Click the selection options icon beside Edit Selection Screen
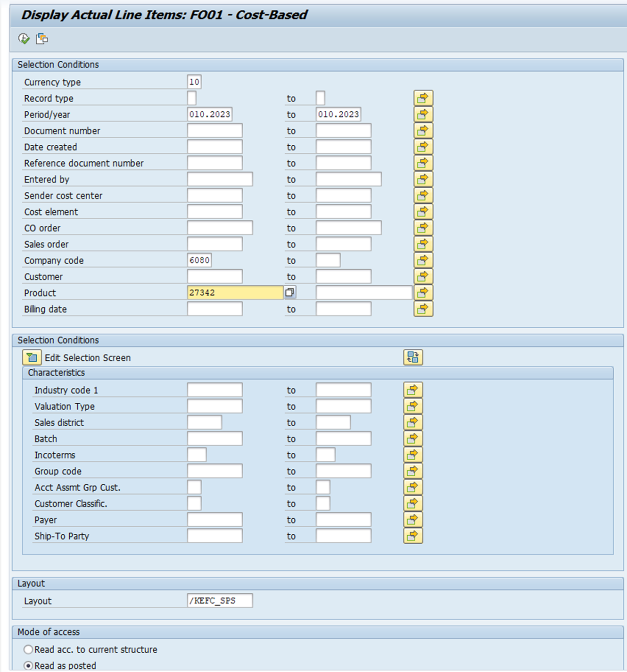 (412, 357)
